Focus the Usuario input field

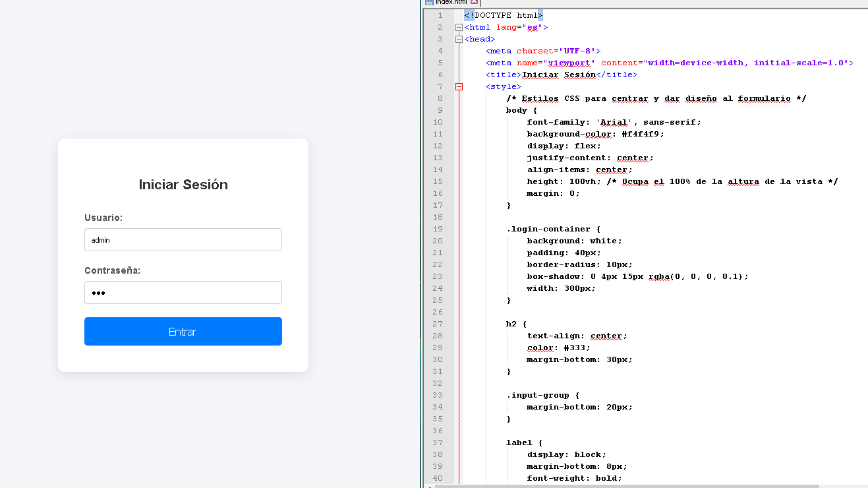click(x=183, y=240)
